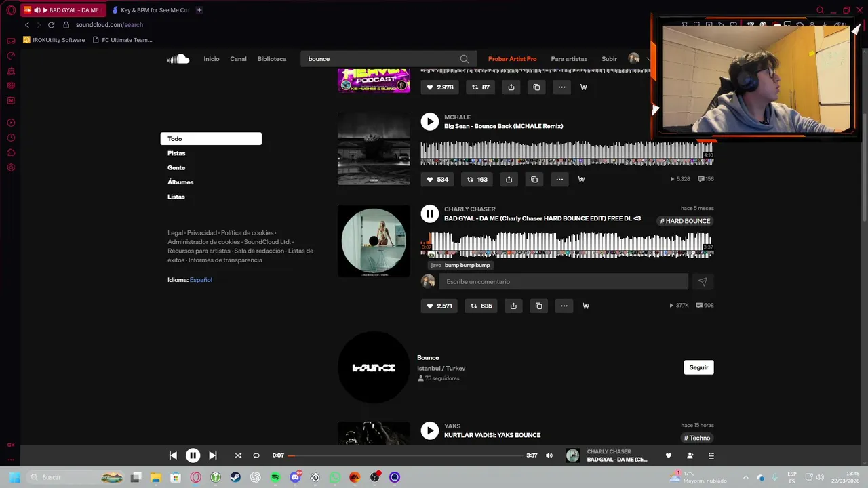
Task: Click the SoundCloud logo in the header
Action: [178, 59]
